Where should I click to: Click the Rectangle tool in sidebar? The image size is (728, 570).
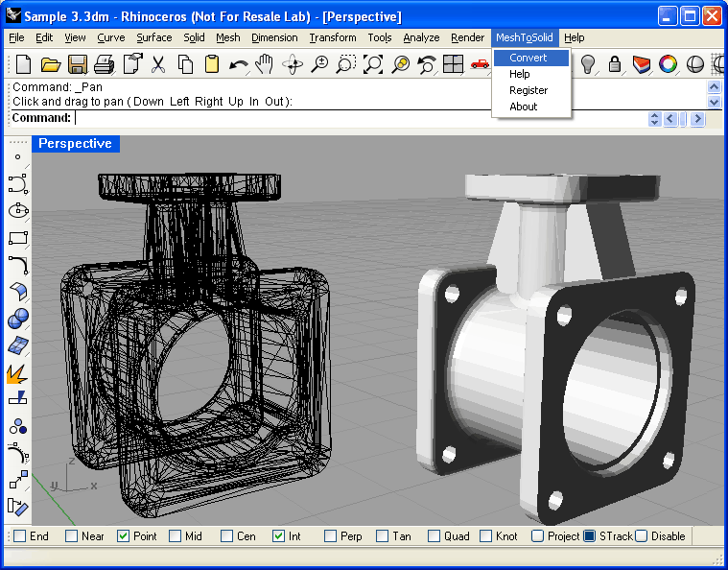coord(18,238)
